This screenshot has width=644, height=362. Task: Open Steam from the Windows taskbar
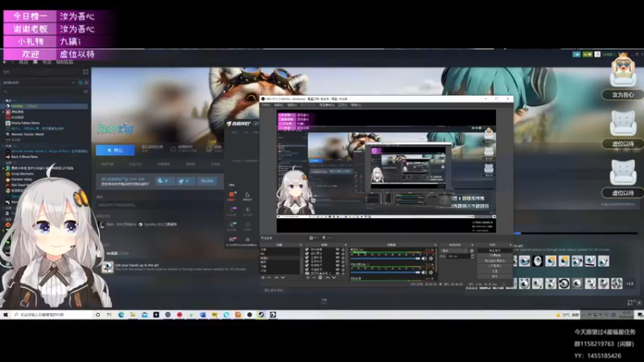click(261, 315)
